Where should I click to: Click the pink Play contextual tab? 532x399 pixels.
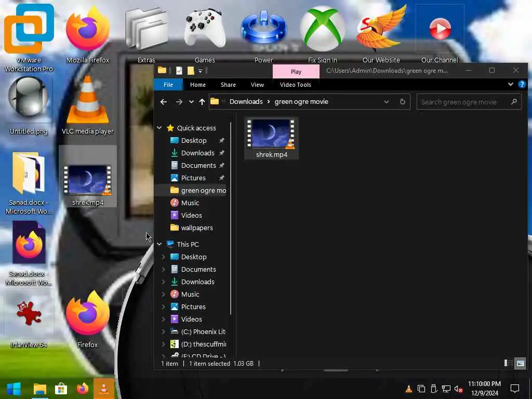[296, 72]
